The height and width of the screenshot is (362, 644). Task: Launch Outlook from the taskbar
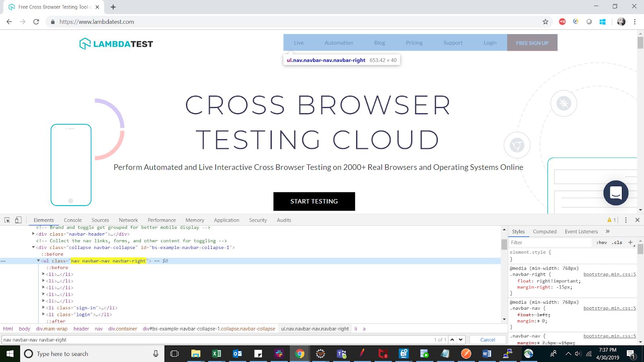tap(237, 354)
